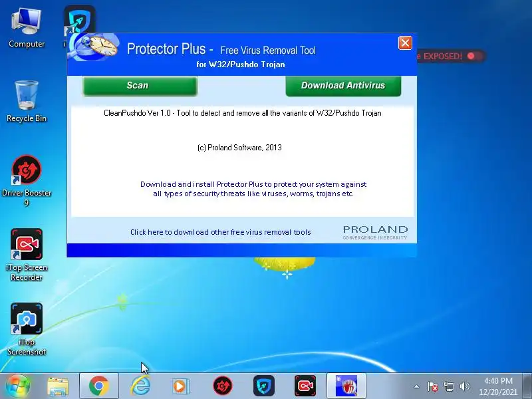Open File Explorer from the taskbar
The width and height of the screenshot is (532, 399).
point(58,386)
